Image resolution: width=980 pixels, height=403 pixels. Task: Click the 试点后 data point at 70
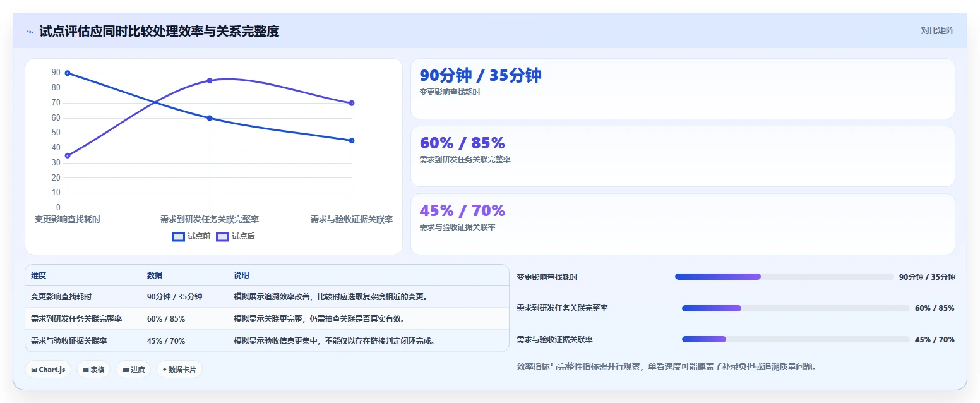pyautogui.click(x=352, y=103)
